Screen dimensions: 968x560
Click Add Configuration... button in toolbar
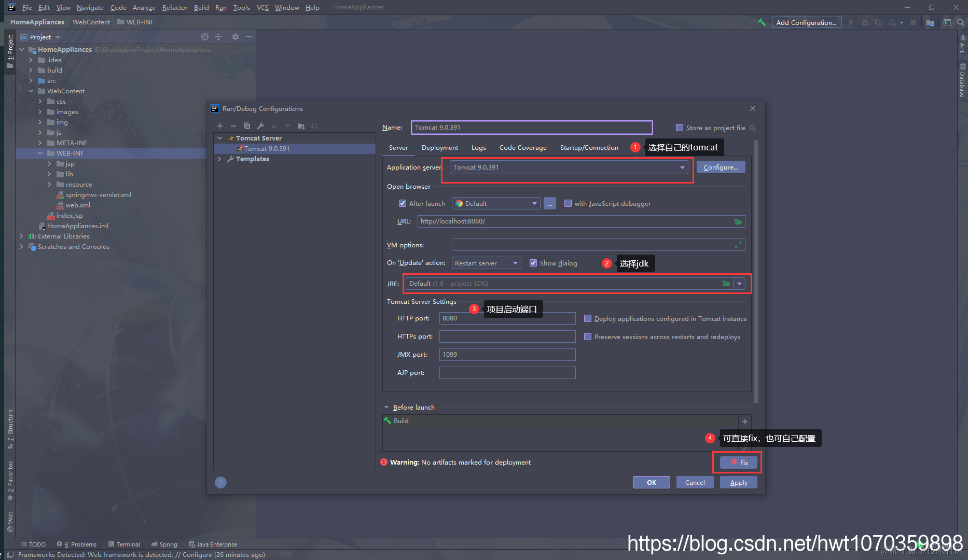pos(807,22)
